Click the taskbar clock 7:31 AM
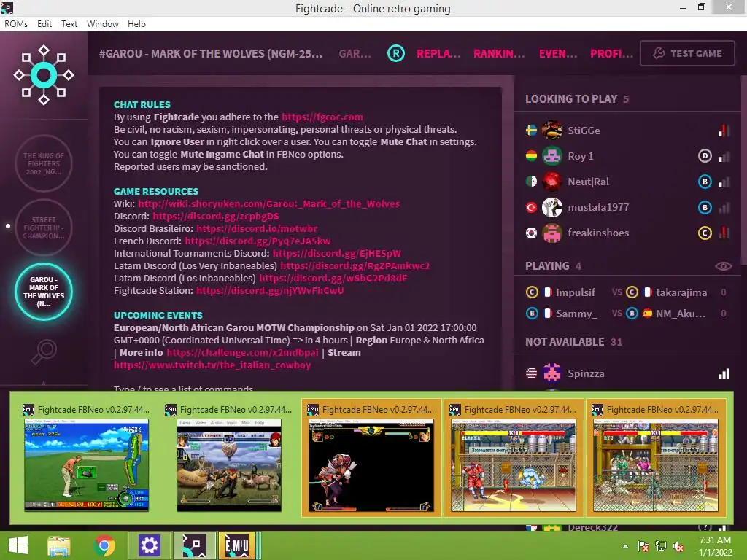Screen dimensions: 747x560 point(715,540)
